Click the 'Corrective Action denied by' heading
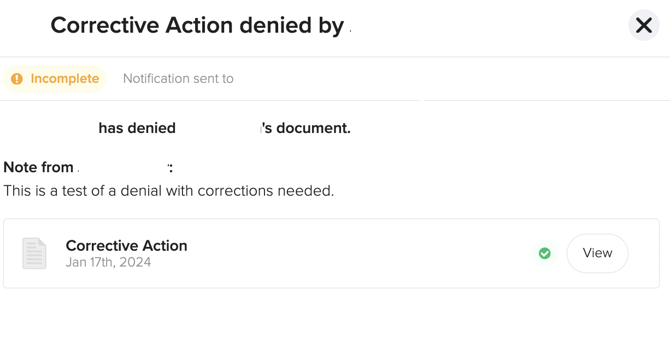Image resolution: width=670 pixels, height=363 pixels. point(197,25)
